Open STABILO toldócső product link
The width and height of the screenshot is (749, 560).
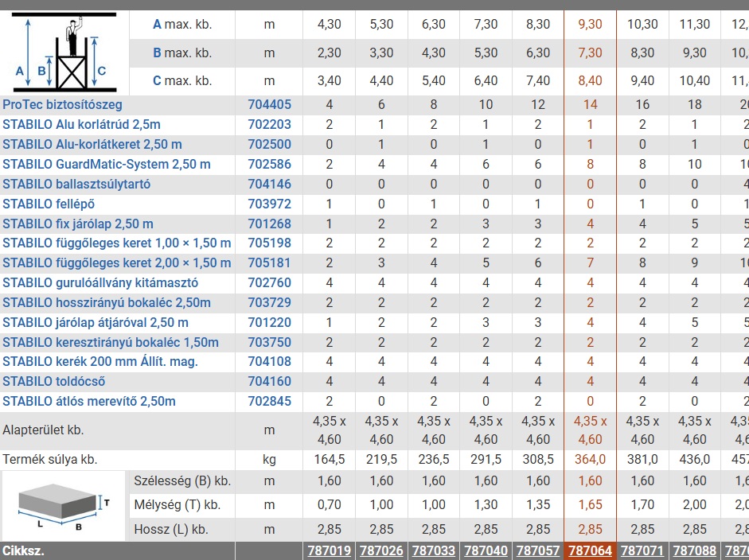53,382
